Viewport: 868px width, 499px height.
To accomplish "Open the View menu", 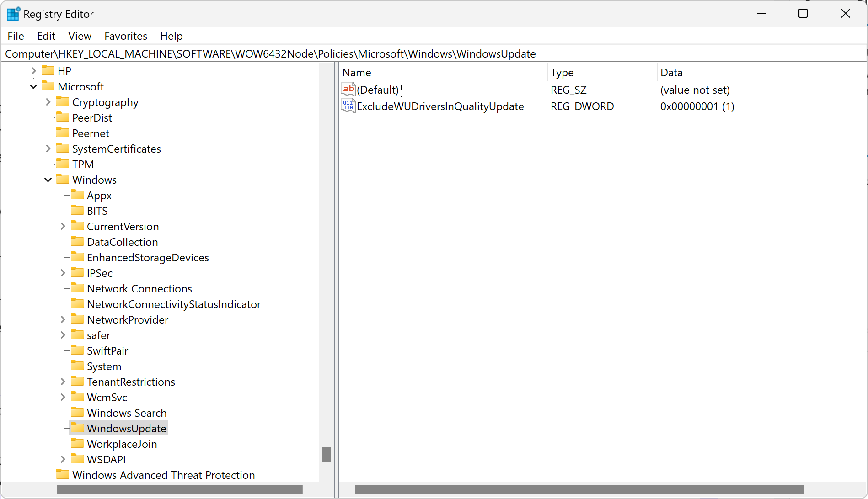I will coord(80,36).
